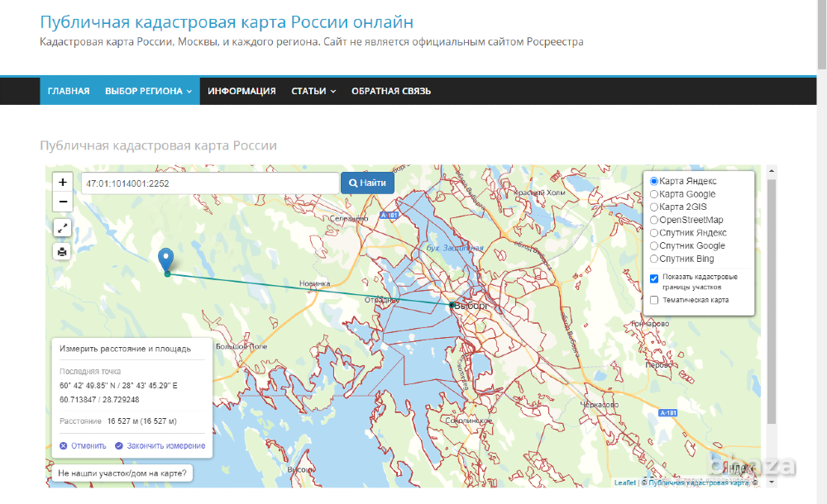Open the Leaflet attribution link
Screen dimensions: 827x504
click(x=624, y=483)
